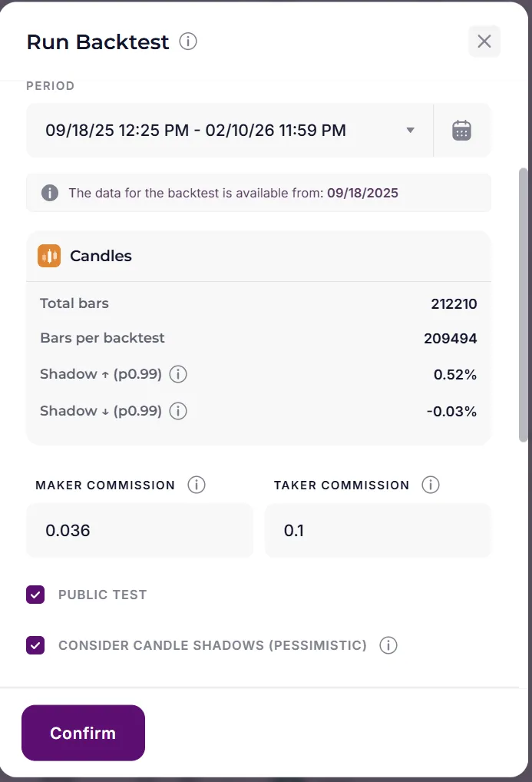This screenshot has width=532, height=782.
Task: Click the Maker Commission info icon
Action: [197, 485]
